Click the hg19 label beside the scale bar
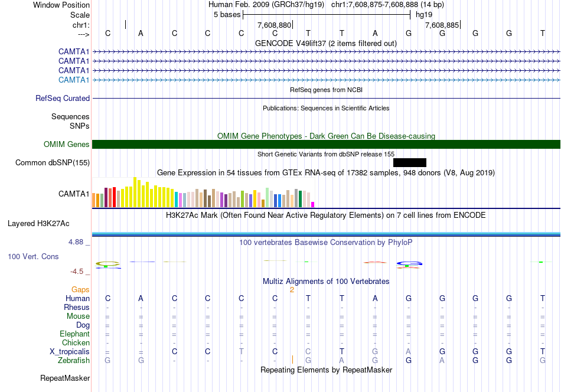The width and height of the screenshot is (561, 392). click(424, 15)
